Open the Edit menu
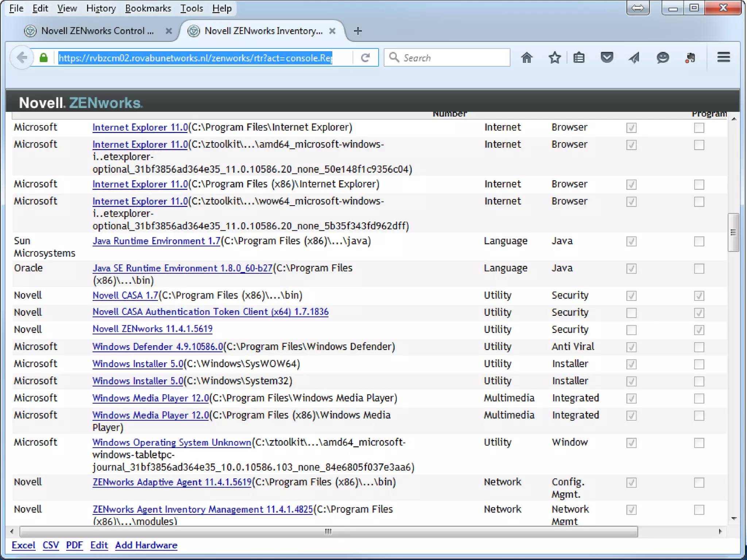 click(40, 8)
